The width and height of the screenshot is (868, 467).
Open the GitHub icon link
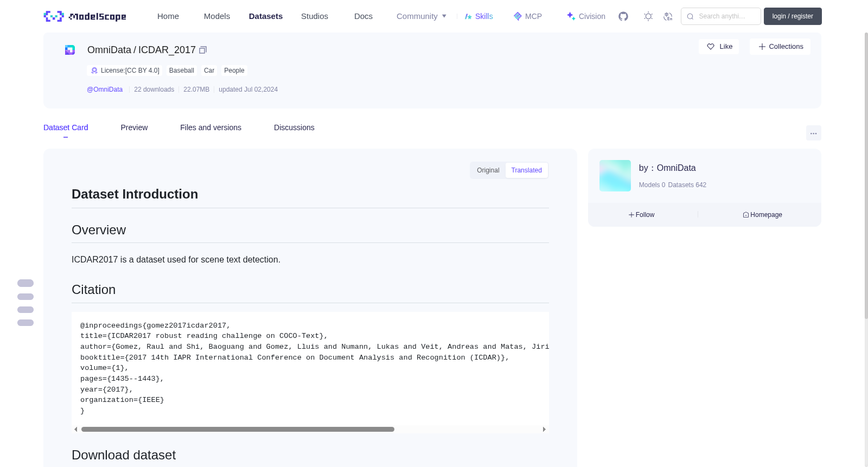pyautogui.click(x=623, y=16)
